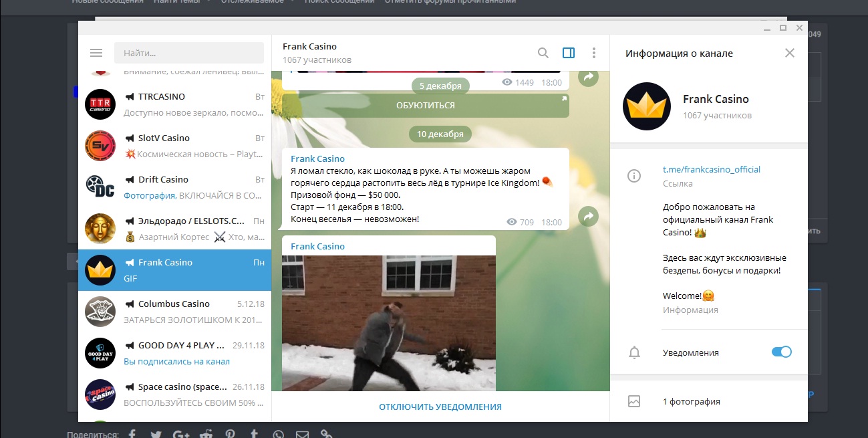Disable the Уведомления switch

pos(782,352)
